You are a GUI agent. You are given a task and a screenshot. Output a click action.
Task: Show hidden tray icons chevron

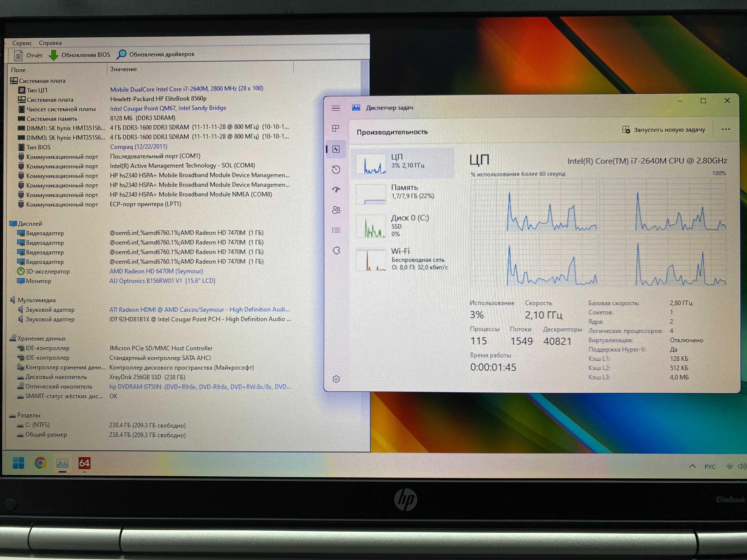pos(692,466)
